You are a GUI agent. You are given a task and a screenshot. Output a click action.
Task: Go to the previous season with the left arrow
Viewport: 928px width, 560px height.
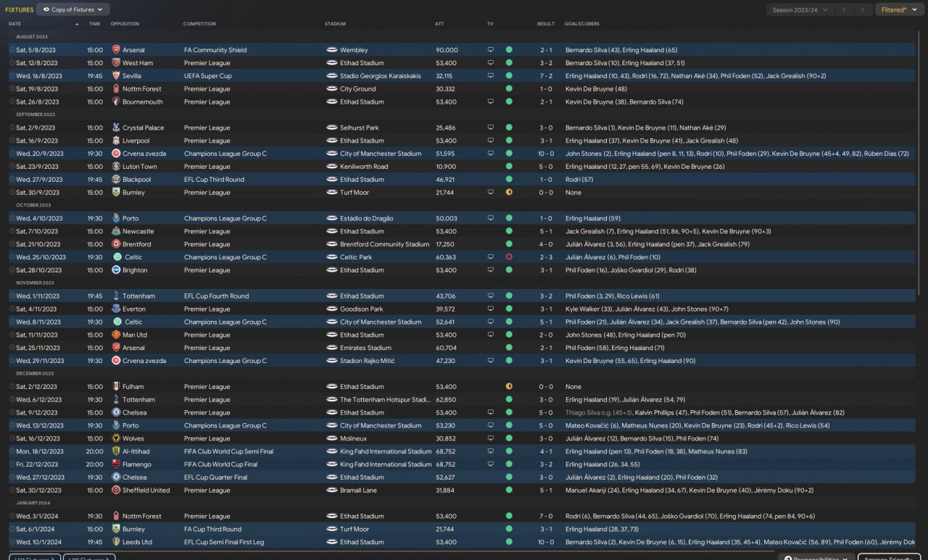pyautogui.click(x=844, y=9)
